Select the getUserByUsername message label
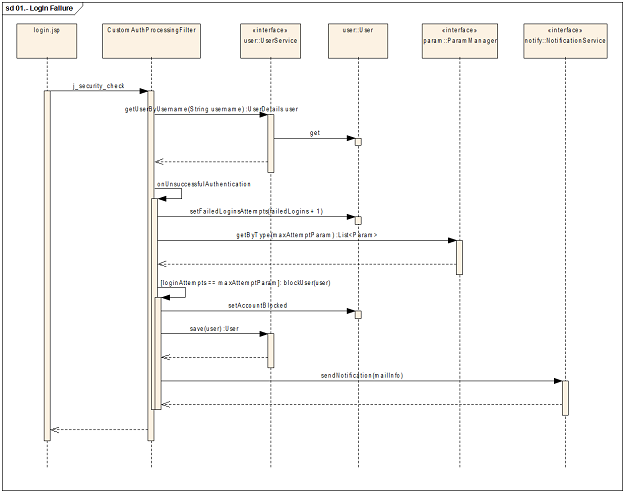 [x=211, y=109]
